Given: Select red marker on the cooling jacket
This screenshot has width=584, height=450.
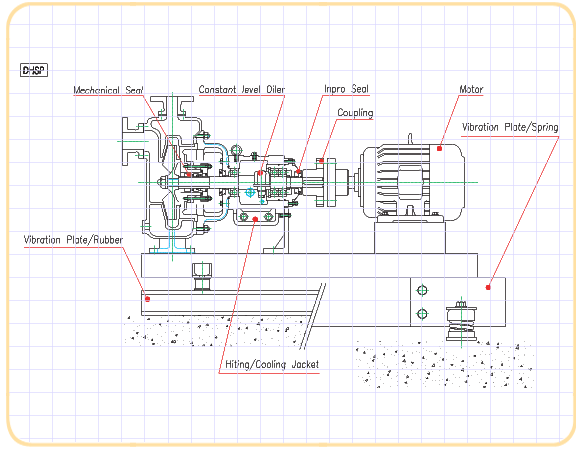Looking at the screenshot, I should 255,219.
